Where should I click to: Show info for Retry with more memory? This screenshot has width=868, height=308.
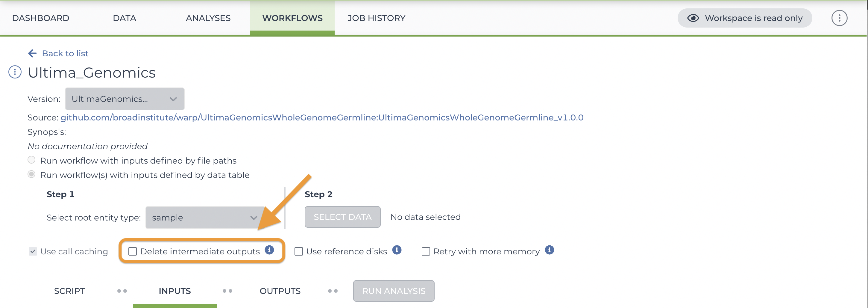[549, 250]
